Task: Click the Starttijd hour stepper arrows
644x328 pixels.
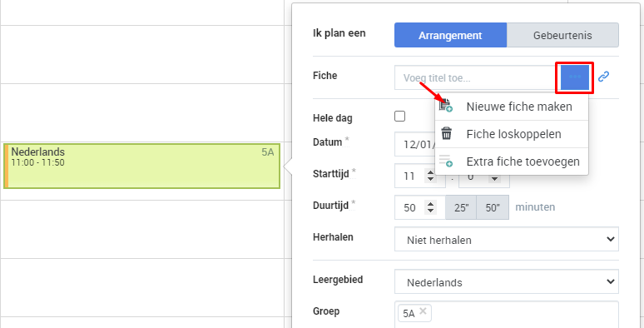Action: point(430,176)
